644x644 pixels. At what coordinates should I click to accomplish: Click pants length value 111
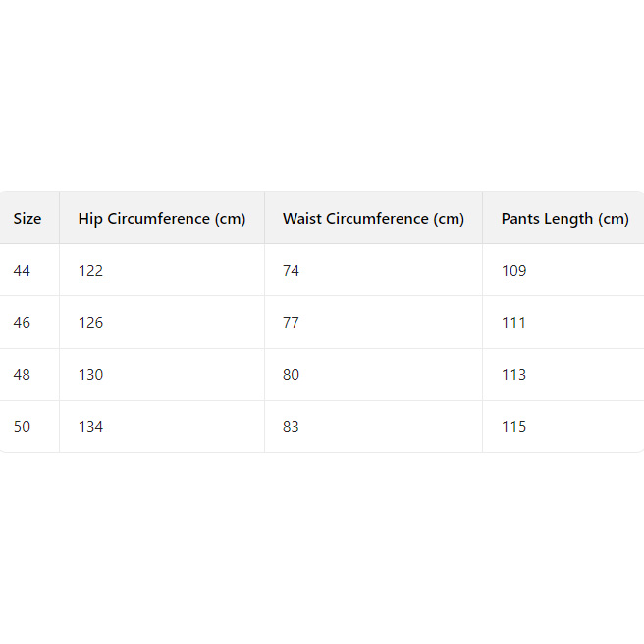(513, 323)
